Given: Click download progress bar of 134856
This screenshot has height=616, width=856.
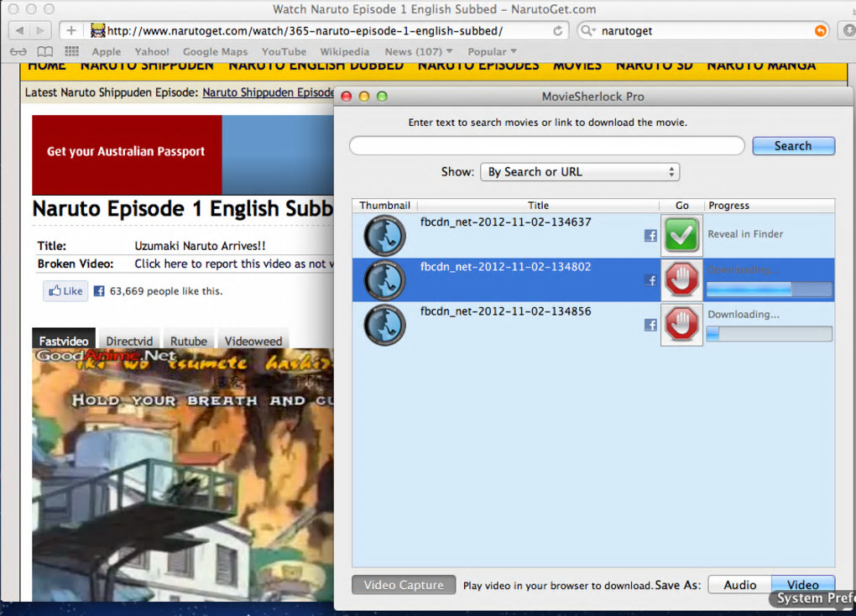Looking at the screenshot, I should coord(770,334).
